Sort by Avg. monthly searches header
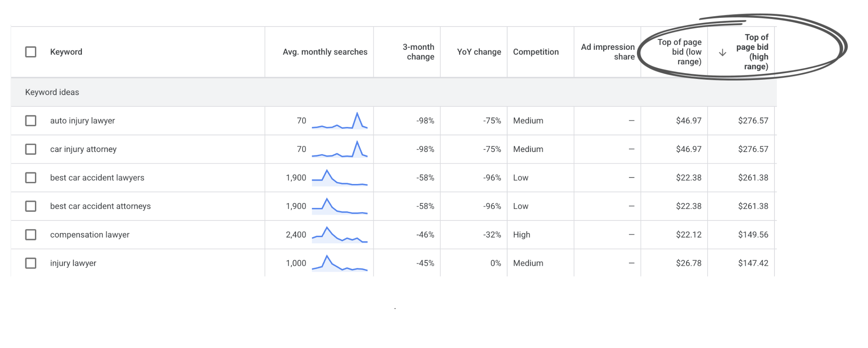Image resolution: width=868 pixels, height=348 pixels. click(325, 52)
